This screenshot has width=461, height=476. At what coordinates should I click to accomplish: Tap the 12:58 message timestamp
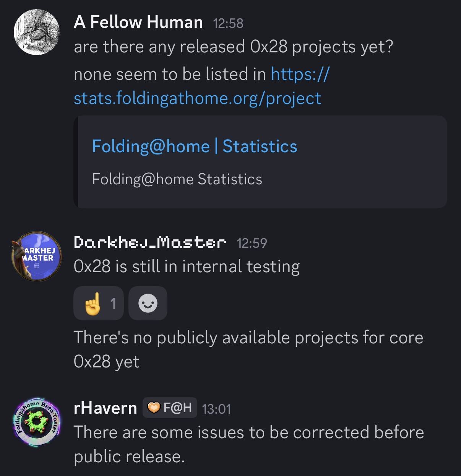(x=228, y=23)
